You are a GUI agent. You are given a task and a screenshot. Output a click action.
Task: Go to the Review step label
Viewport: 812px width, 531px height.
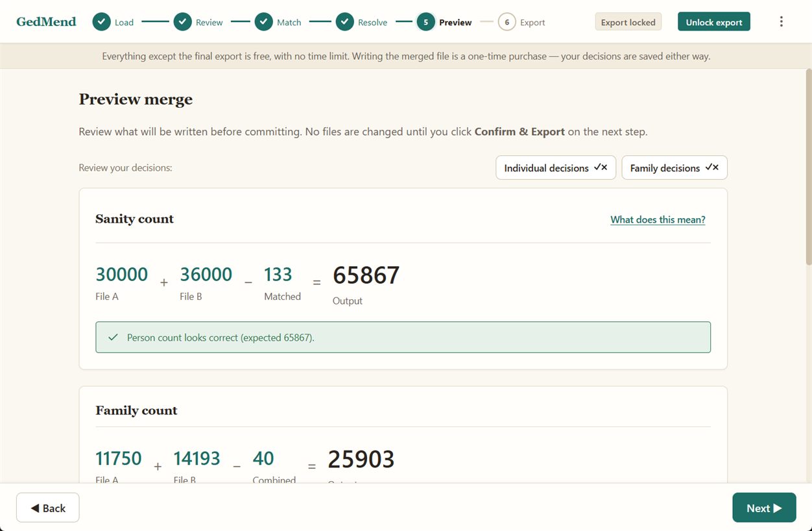click(x=209, y=22)
